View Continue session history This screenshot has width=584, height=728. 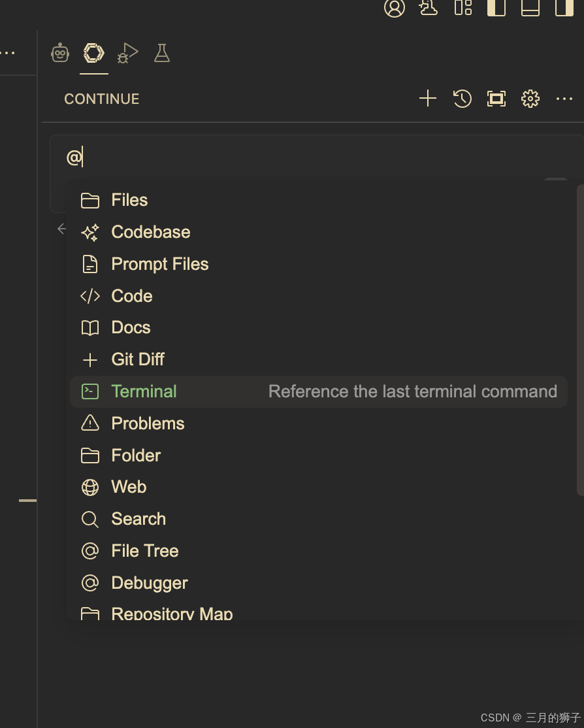pyautogui.click(x=462, y=99)
